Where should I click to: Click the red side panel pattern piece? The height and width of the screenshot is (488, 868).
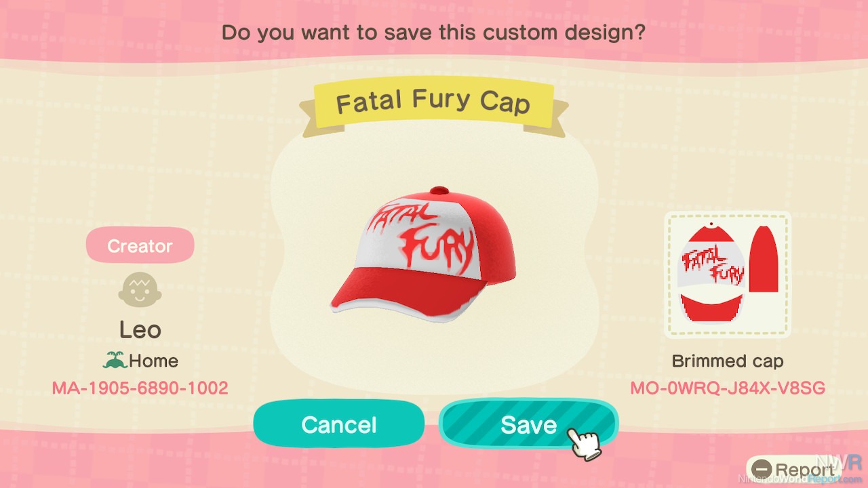[x=764, y=259]
